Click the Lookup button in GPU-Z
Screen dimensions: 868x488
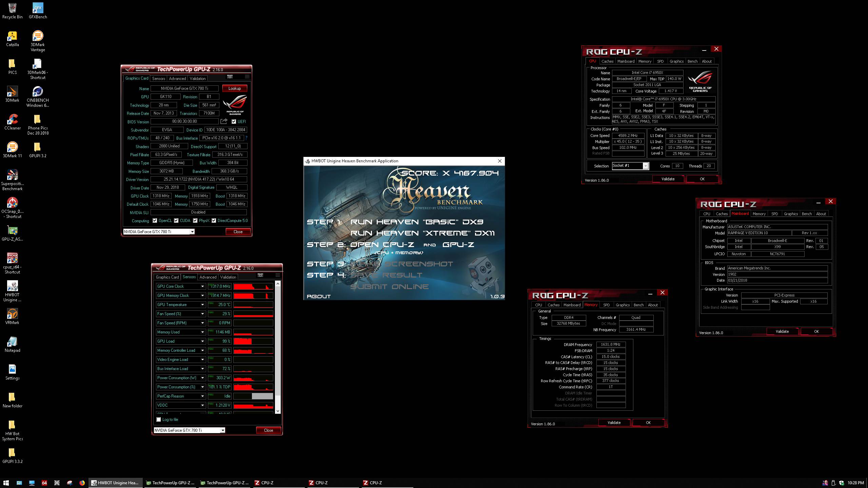click(235, 88)
